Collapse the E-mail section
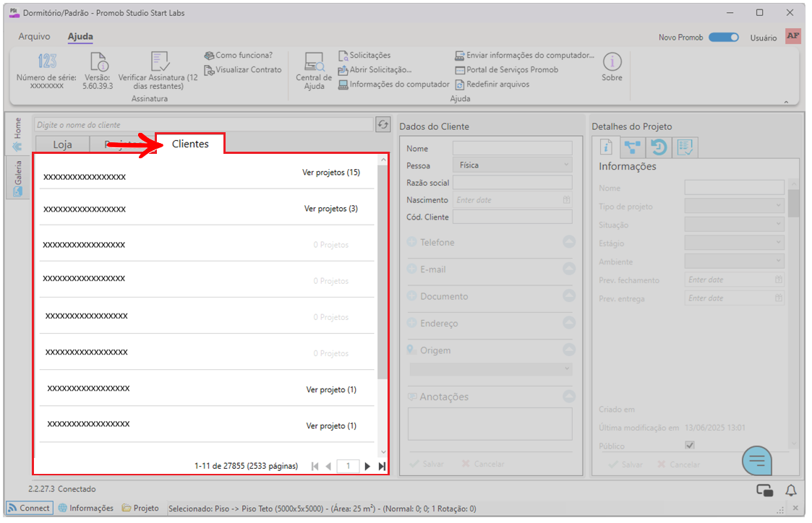Image resolution: width=812 pixels, height=523 pixels. coord(568,269)
